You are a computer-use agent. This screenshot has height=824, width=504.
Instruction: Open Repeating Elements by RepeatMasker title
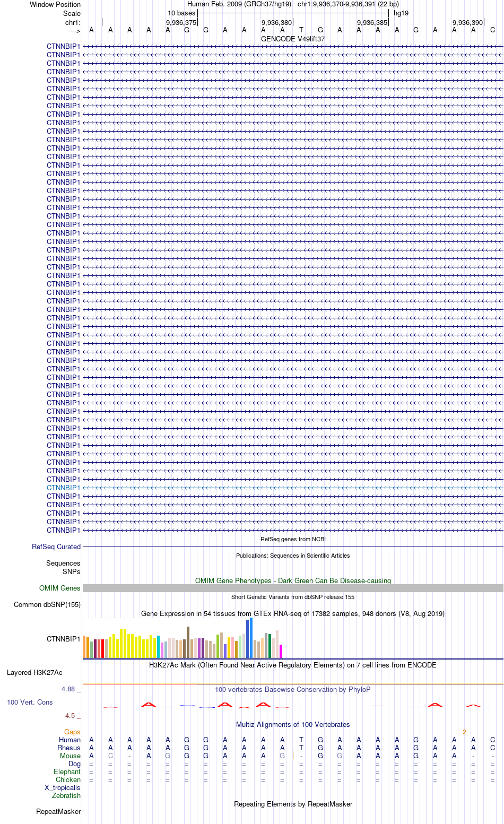click(293, 804)
